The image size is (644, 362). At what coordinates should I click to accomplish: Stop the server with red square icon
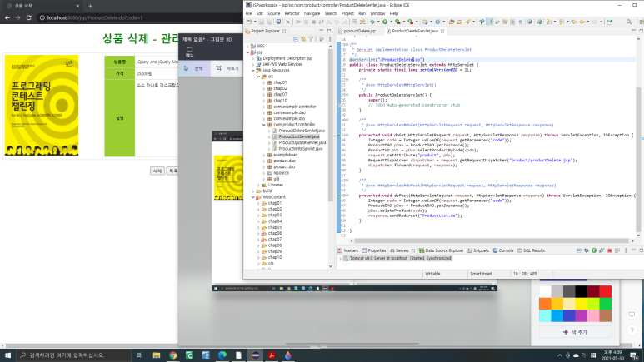point(610,250)
